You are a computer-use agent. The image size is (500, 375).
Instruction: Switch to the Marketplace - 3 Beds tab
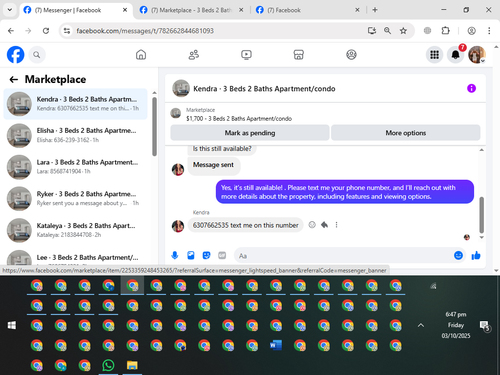point(191,10)
